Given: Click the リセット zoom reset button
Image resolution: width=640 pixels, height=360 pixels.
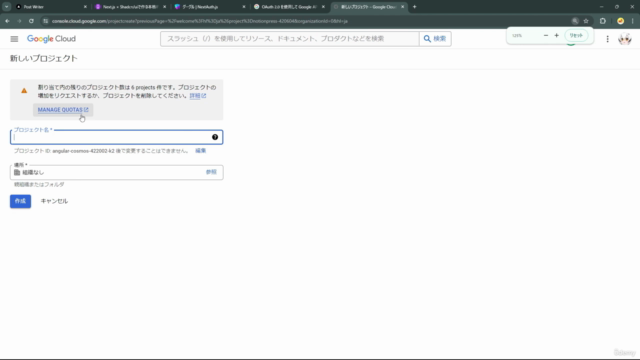Looking at the screenshot, I should pyautogui.click(x=576, y=36).
